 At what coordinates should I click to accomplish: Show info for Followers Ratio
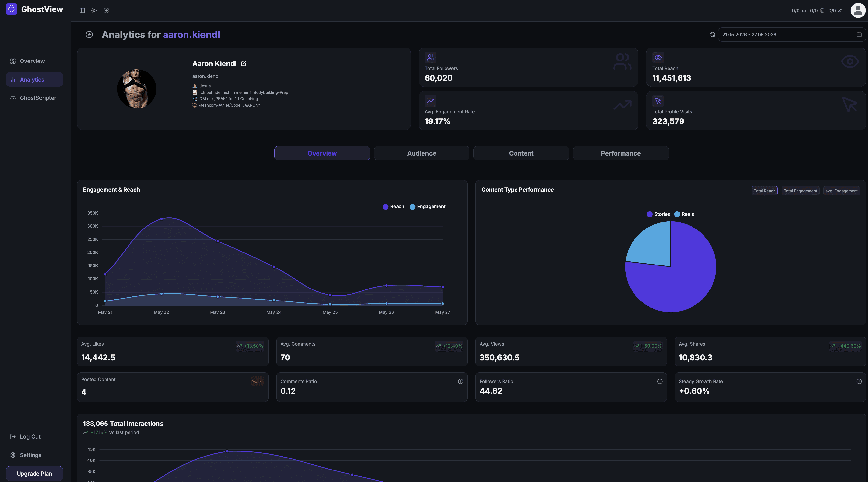pyautogui.click(x=659, y=381)
